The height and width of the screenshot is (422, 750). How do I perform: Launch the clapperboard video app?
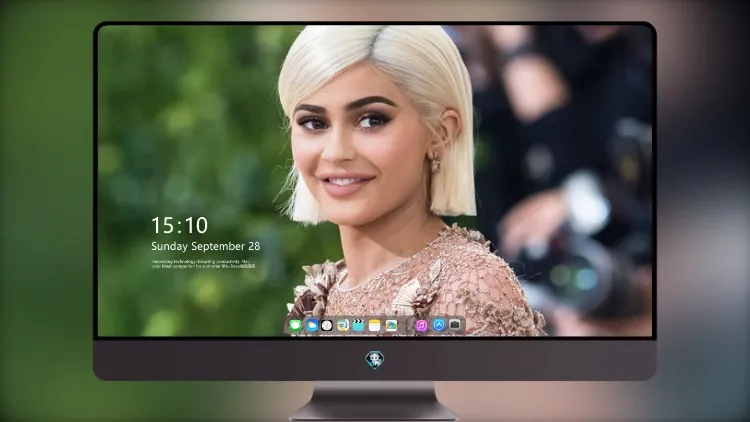(358, 326)
